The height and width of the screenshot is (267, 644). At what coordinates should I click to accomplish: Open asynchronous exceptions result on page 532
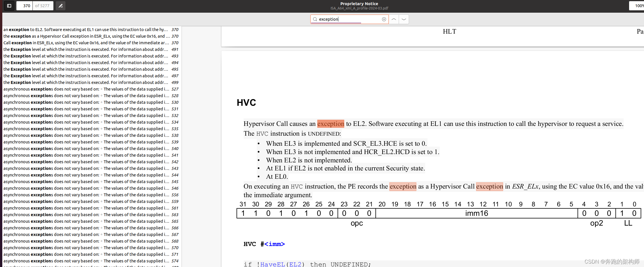pyautogui.click(x=91, y=116)
